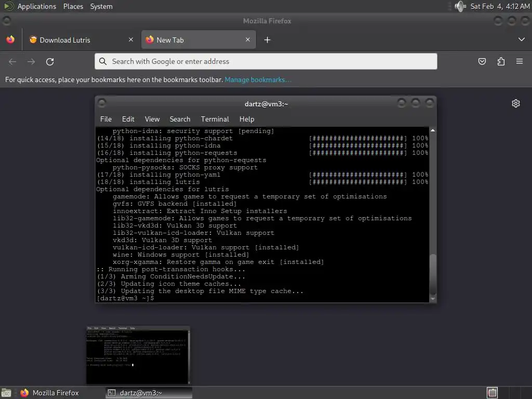Click 'python-pysocks: SOCKS proxy support' line

point(185,168)
